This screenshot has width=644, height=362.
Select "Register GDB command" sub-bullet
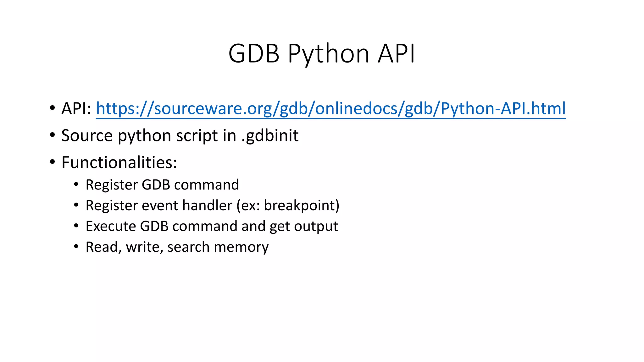click(x=162, y=184)
